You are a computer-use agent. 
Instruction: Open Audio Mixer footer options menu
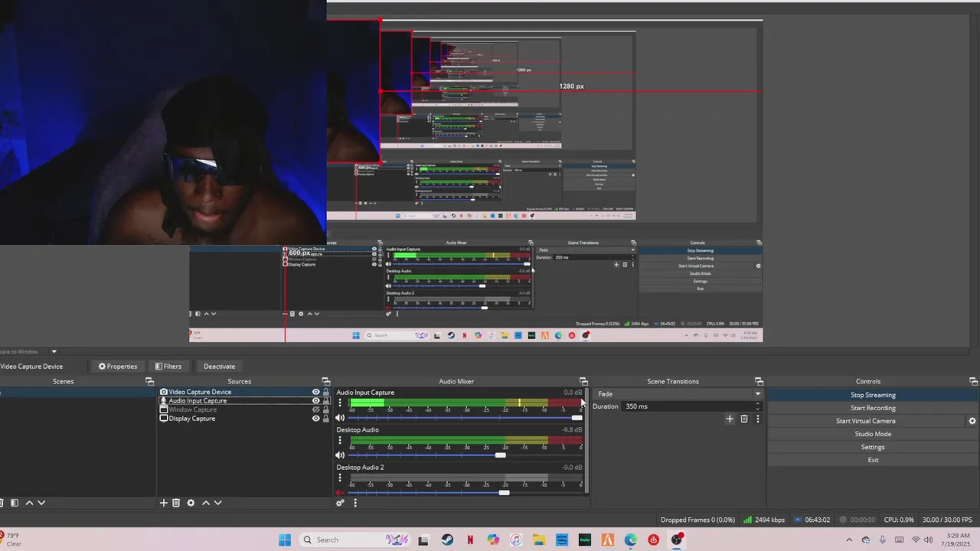(x=354, y=503)
